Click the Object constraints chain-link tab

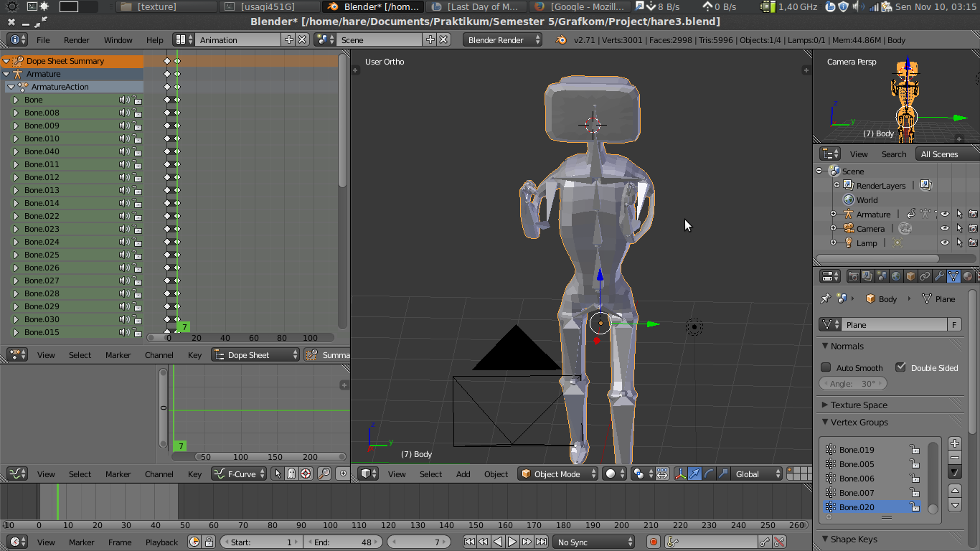coord(925,276)
